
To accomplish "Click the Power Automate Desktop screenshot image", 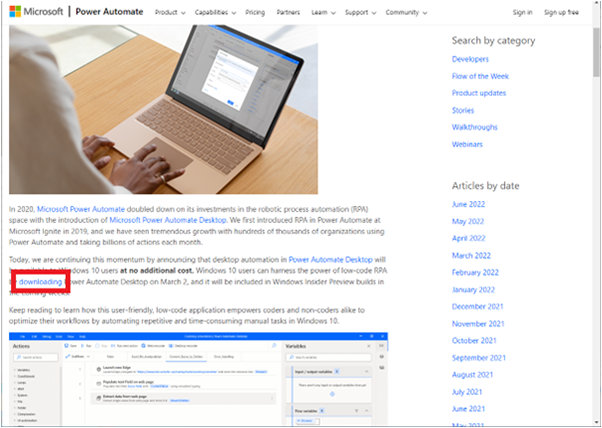I will click(x=198, y=379).
